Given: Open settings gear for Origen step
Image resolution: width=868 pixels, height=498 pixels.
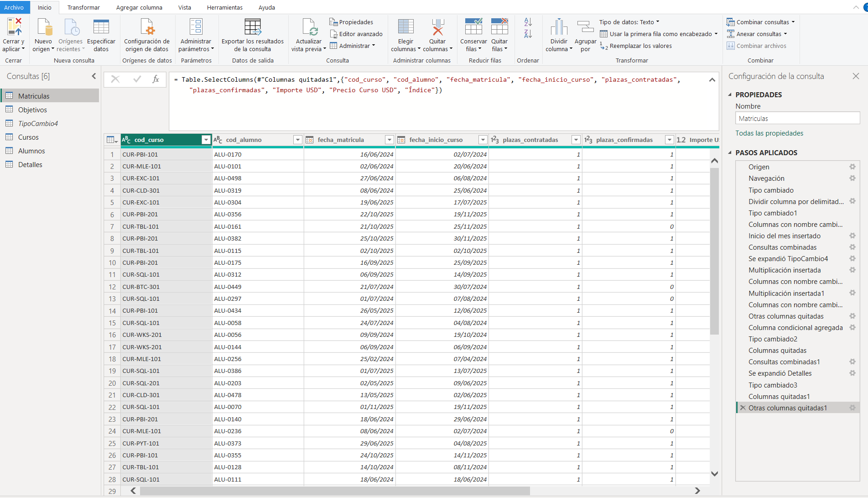Looking at the screenshot, I should coord(852,167).
